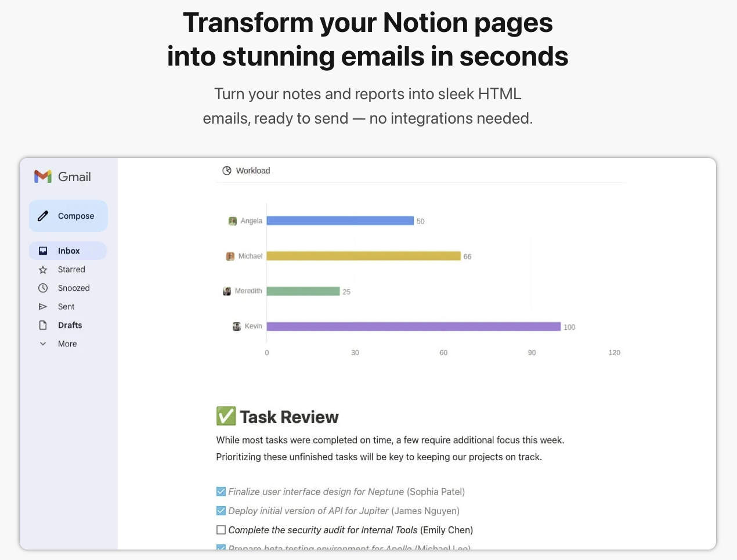The height and width of the screenshot is (560, 737).
Task: Click the value 25 beside Meredith's bar
Action: (346, 292)
